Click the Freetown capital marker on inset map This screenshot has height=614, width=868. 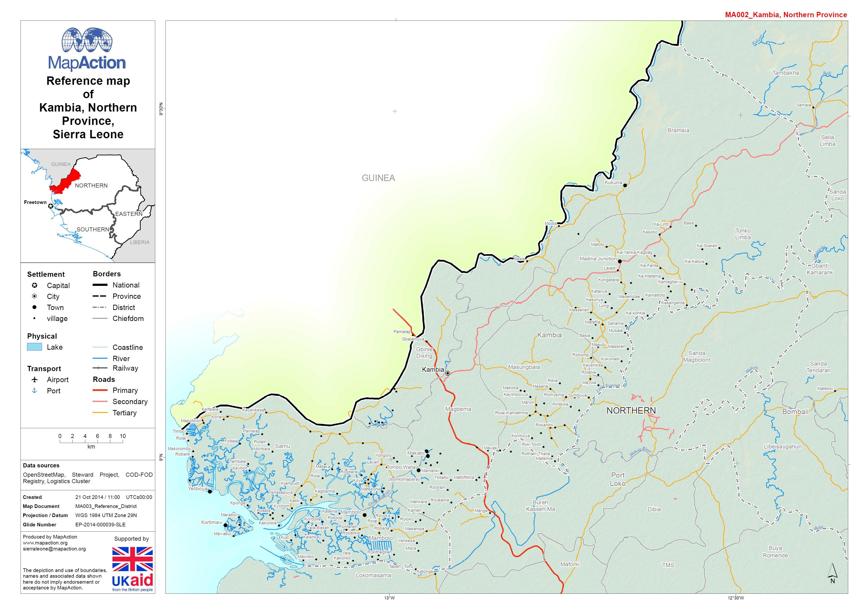pos(51,206)
